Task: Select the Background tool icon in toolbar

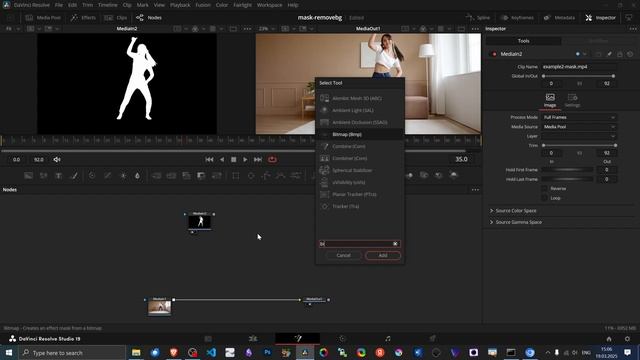Action: tap(28, 176)
